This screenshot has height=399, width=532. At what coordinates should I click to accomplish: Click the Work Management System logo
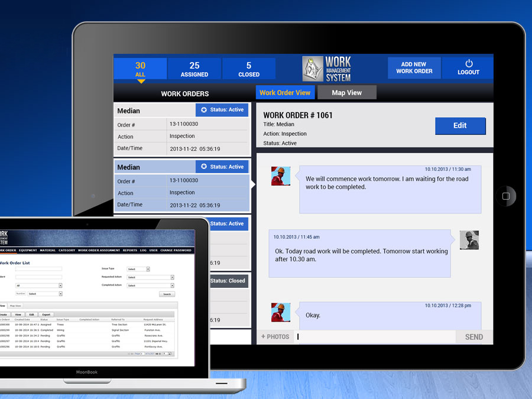[326, 69]
